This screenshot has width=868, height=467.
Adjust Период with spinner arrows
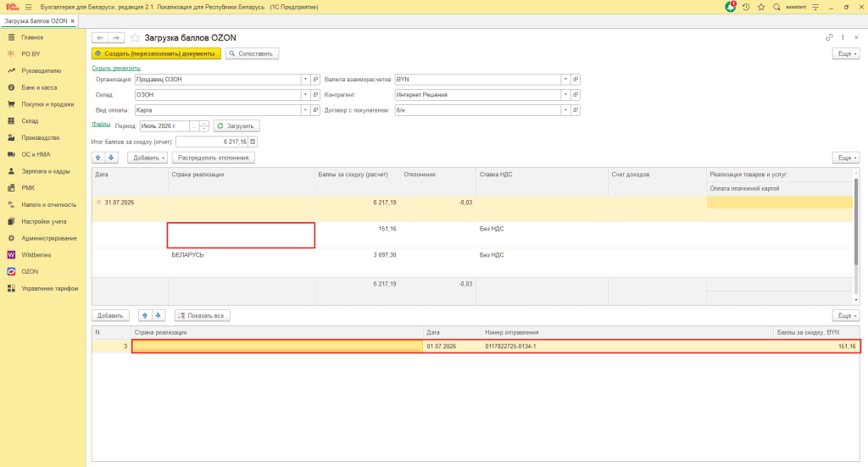[x=203, y=126]
